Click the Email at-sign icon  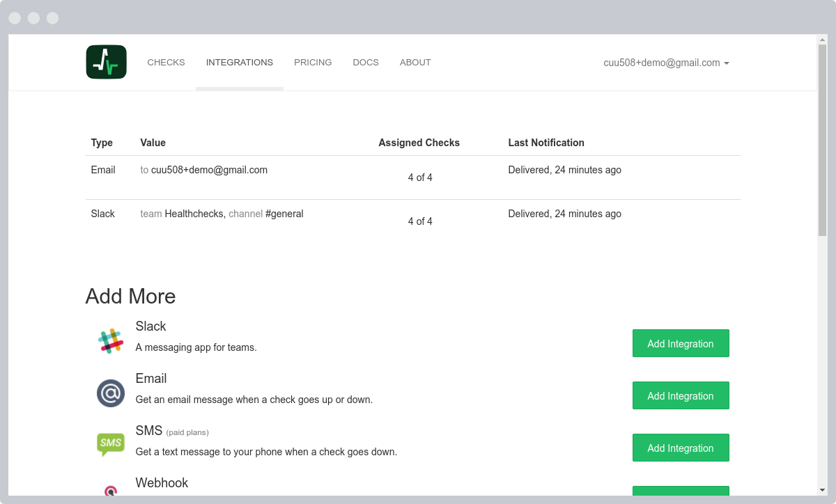pyautogui.click(x=110, y=393)
